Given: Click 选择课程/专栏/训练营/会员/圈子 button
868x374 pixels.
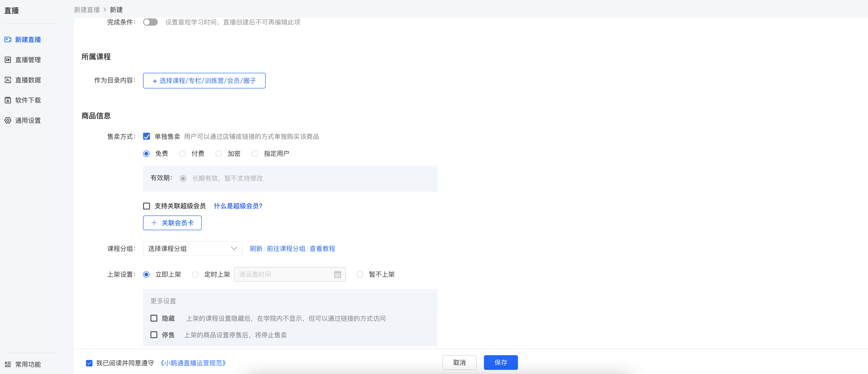Looking at the screenshot, I should tap(204, 81).
